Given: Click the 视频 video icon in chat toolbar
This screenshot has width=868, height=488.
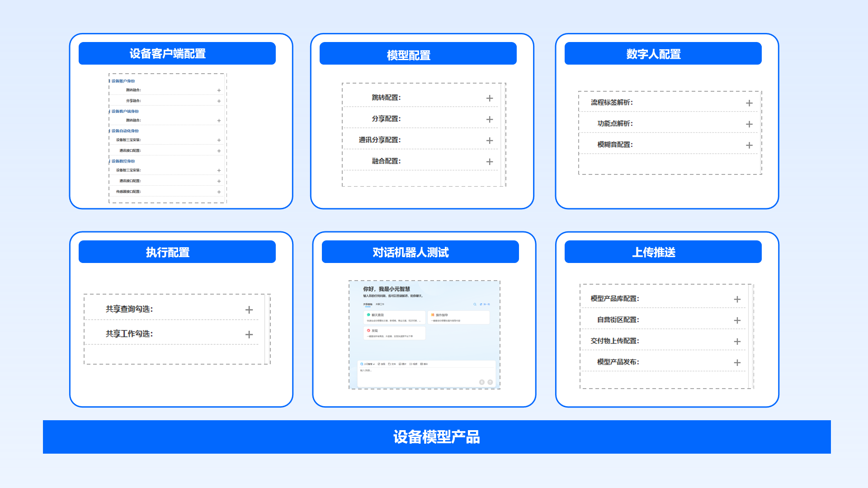Looking at the screenshot, I should point(410,364).
